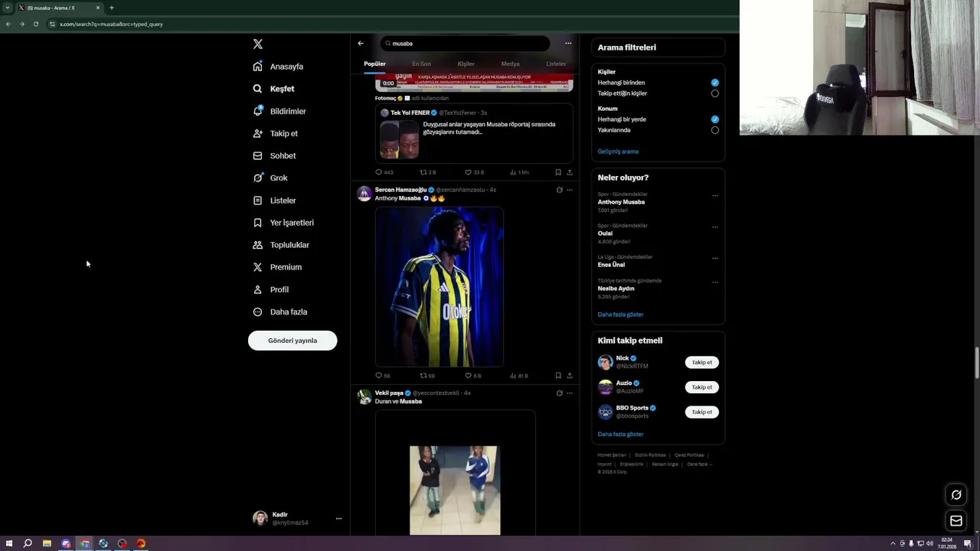Open account menu dots beside Kadir
980x551 pixels.
click(x=338, y=519)
